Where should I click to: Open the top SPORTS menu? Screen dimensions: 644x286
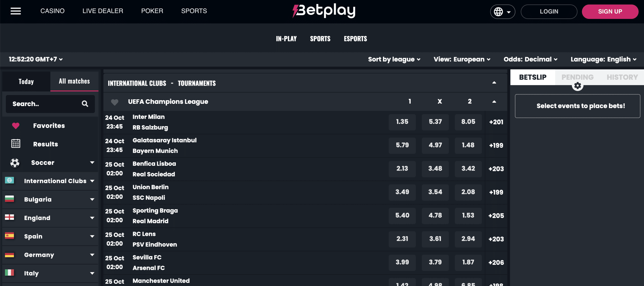194,11
